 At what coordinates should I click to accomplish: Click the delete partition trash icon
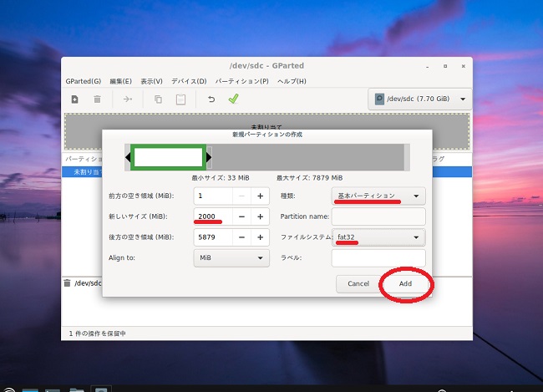pyautogui.click(x=97, y=99)
